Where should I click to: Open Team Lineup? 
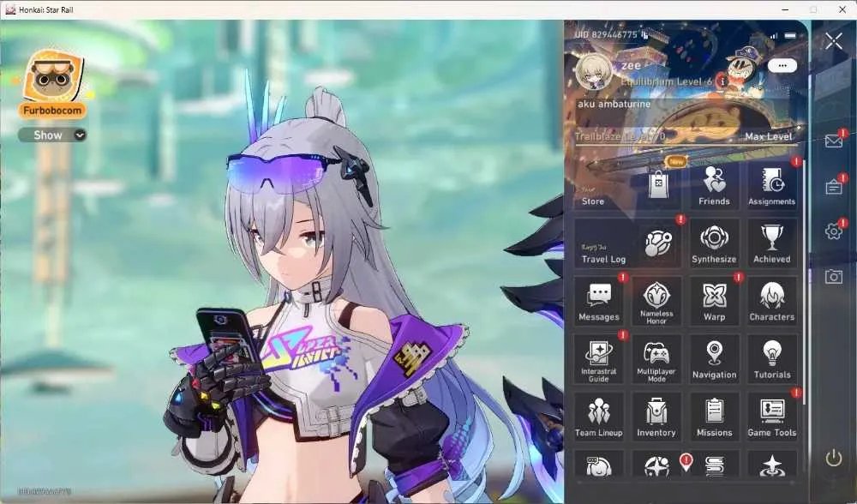click(x=599, y=417)
